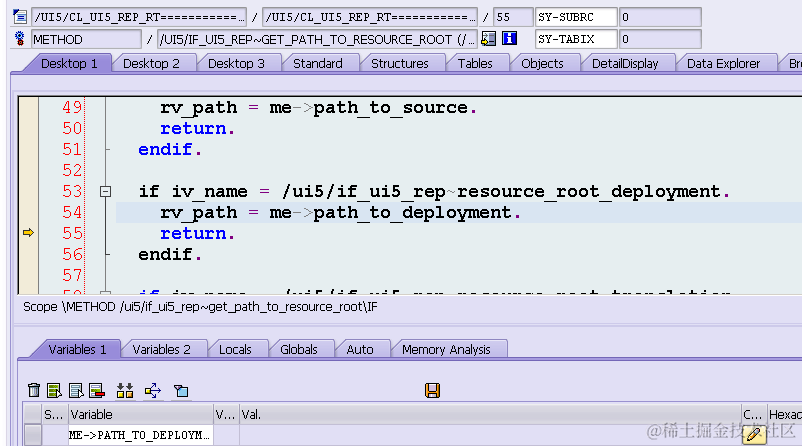
Task: Click the line number 54 in the editor
Action: (x=72, y=212)
